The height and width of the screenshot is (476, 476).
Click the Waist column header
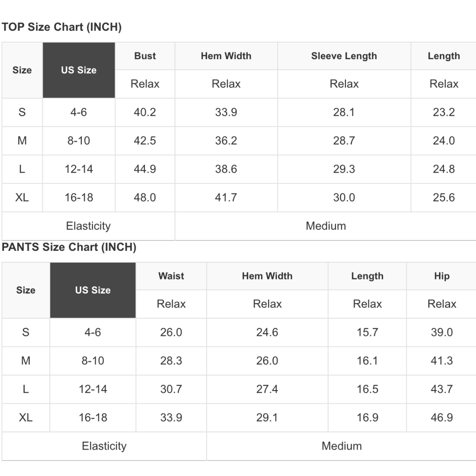coord(171,276)
